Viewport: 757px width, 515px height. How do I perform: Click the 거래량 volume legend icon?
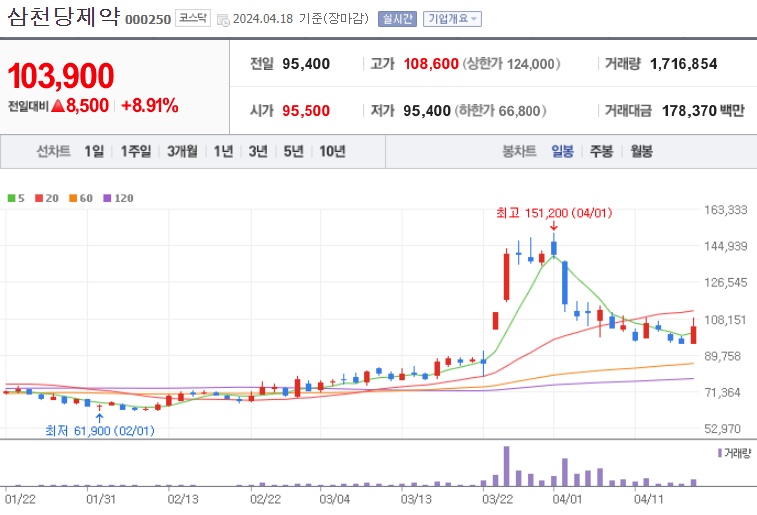[720, 453]
